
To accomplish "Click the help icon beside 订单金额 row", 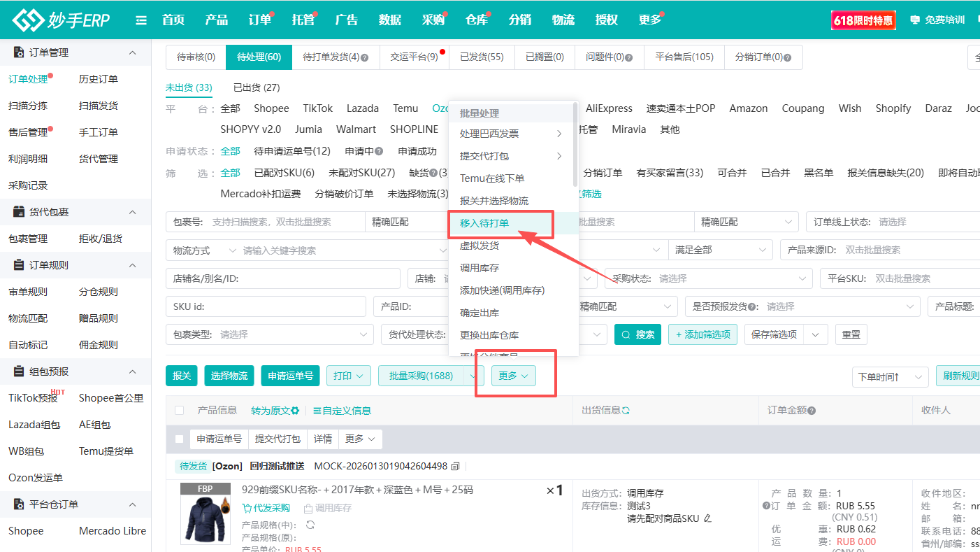I will coord(766,506).
